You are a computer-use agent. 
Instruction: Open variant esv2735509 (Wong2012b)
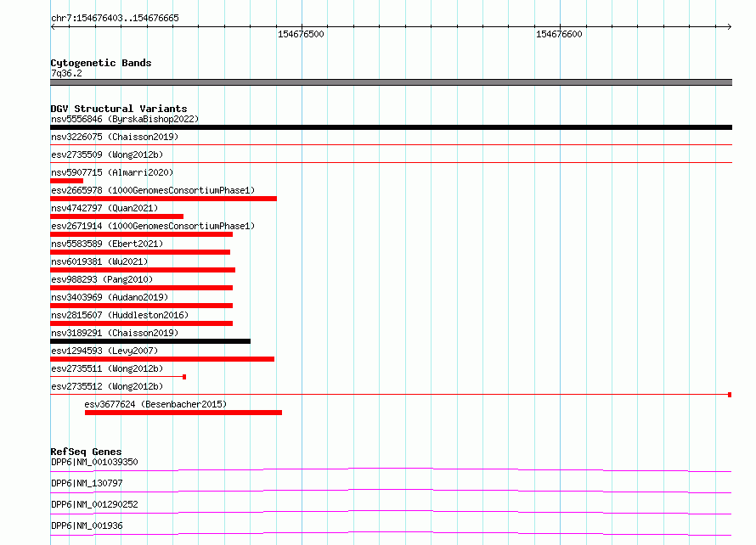pyautogui.click(x=107, y=155)
